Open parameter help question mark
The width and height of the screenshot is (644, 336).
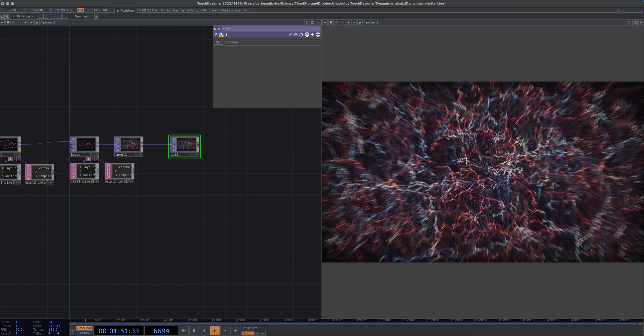point(216,35)
